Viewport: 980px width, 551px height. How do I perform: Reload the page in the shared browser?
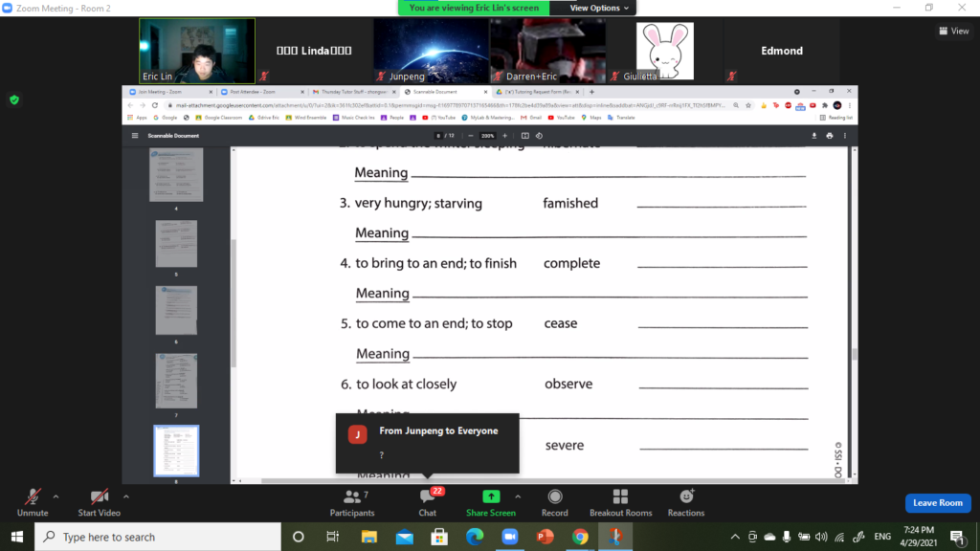(x=155, y=105)
